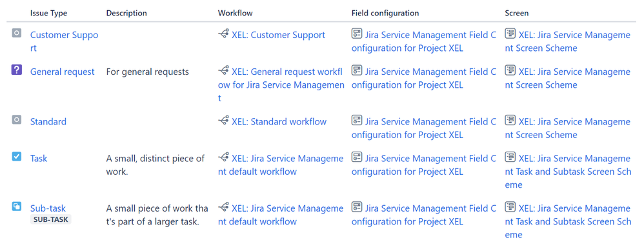Open the Task issue type link
644x240 pixels.
[39, 158]
